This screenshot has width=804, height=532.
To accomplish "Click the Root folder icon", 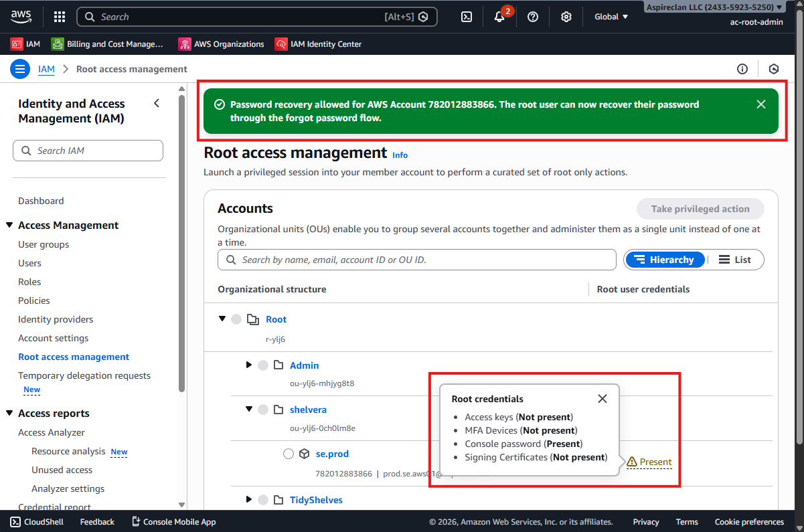I will pos(253,319).
